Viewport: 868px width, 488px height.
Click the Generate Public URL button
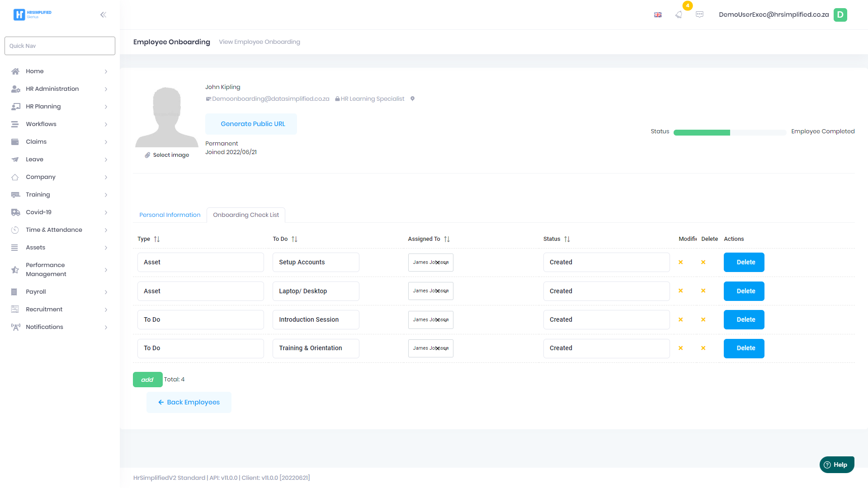(253, 124)
